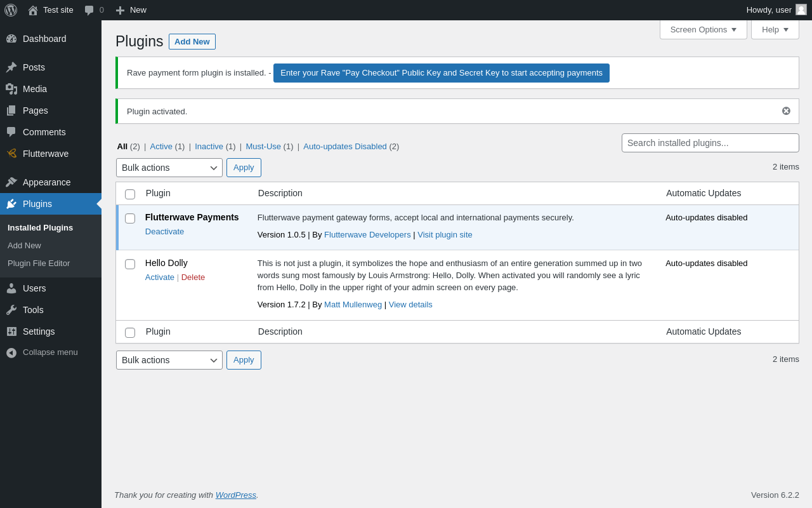The height and width of the screenshot is (508, 812).
Task: Click the Add New button beside Plugins
Action: (x=192, y=42)
